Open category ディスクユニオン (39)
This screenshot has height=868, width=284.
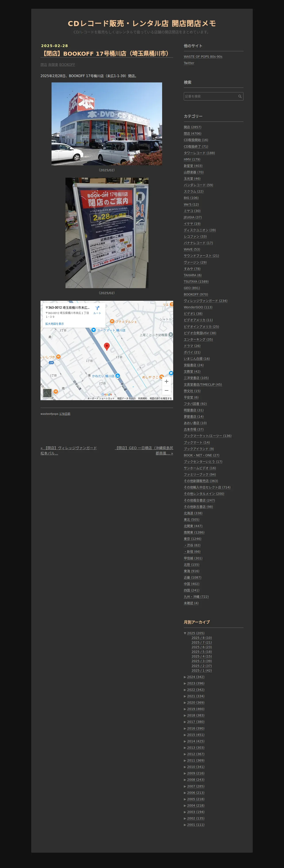click(200, 230)
